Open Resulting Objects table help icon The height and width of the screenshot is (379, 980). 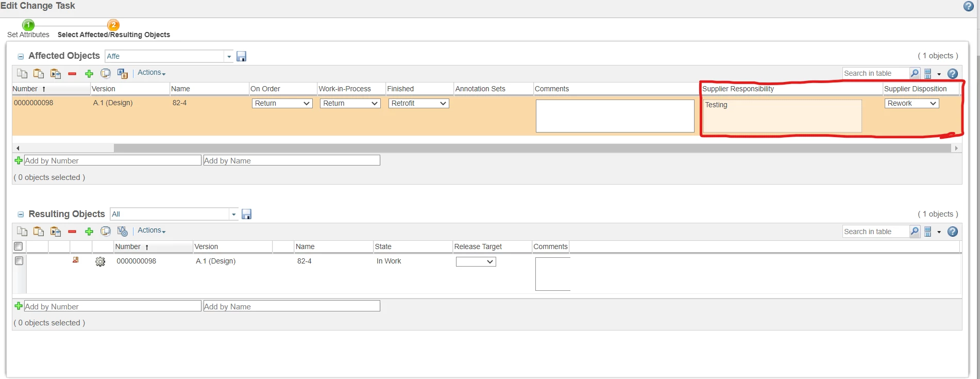953,232
